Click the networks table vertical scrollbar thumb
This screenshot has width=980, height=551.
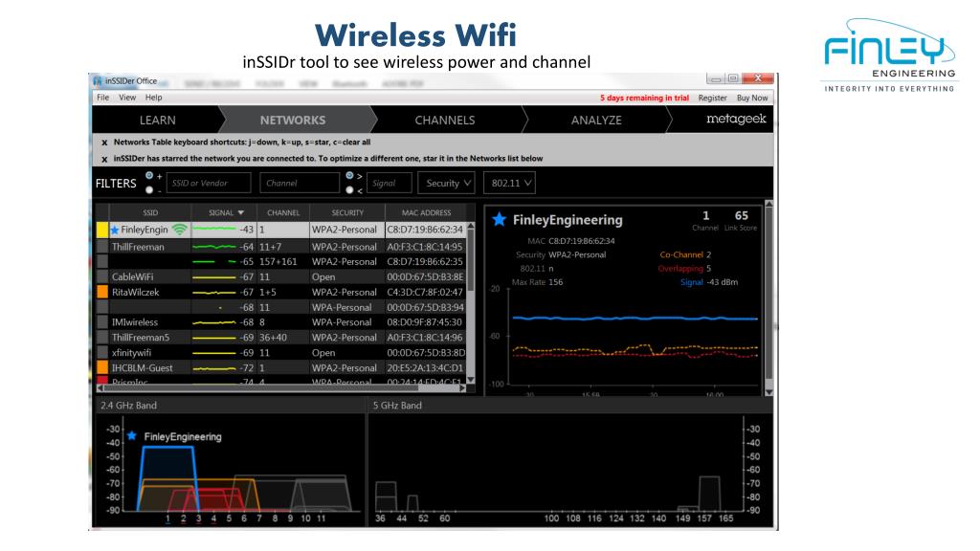click(471, 261)
